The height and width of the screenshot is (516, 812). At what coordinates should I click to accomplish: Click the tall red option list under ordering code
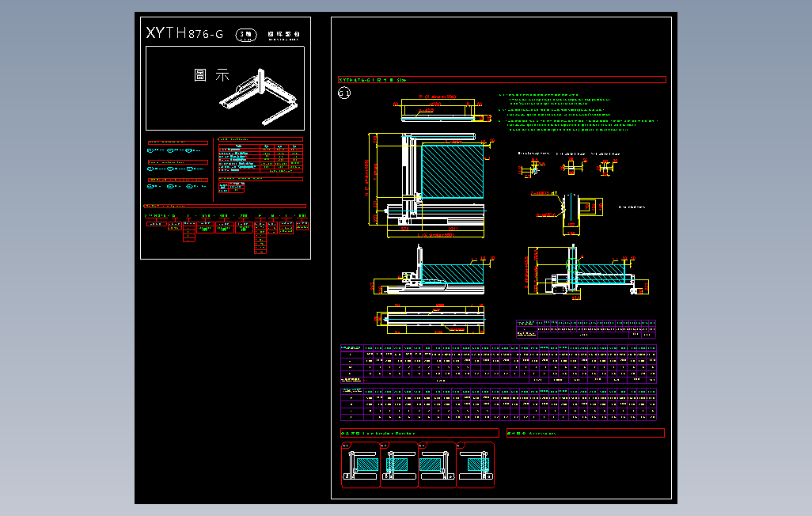pyautogui.click(x=260, y=236)
